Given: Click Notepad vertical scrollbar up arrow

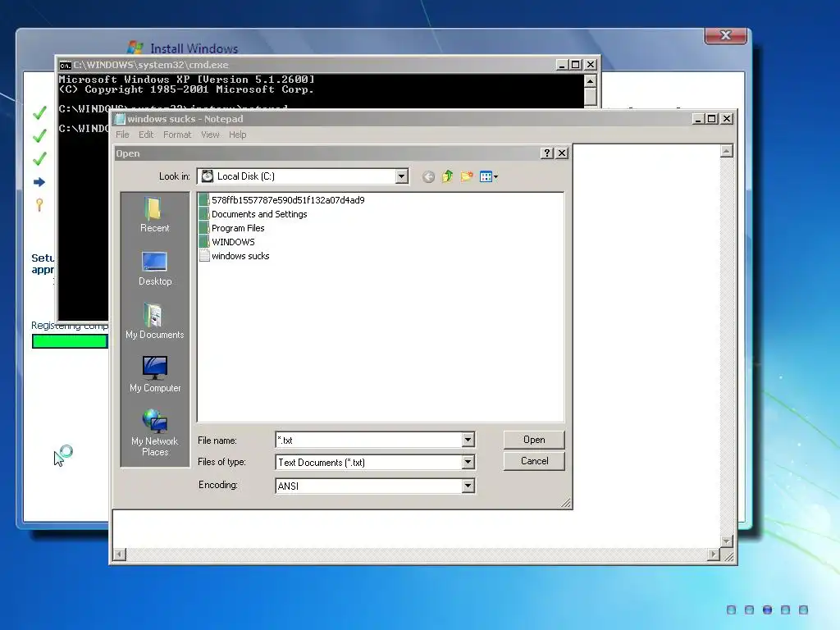Looking at the screenshot, I should pos(727,151).
